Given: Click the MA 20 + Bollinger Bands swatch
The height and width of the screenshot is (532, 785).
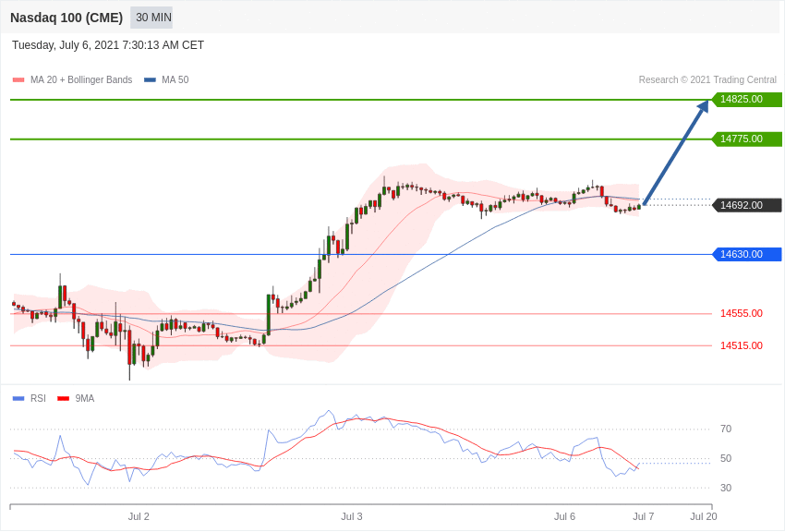Looking at the screenshot, I should pyautogui.click(x=18, y=80).
